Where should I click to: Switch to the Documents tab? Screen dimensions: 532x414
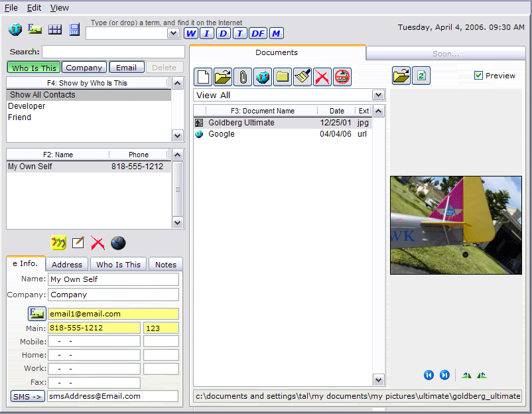point(277,52)
